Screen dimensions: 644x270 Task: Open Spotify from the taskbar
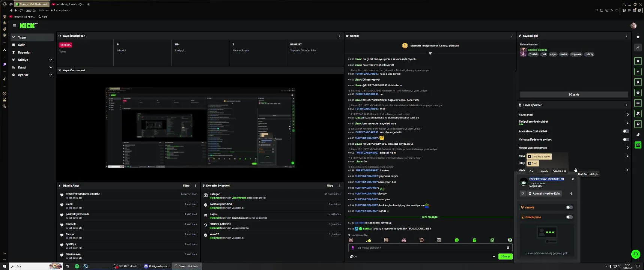point(77,266)
